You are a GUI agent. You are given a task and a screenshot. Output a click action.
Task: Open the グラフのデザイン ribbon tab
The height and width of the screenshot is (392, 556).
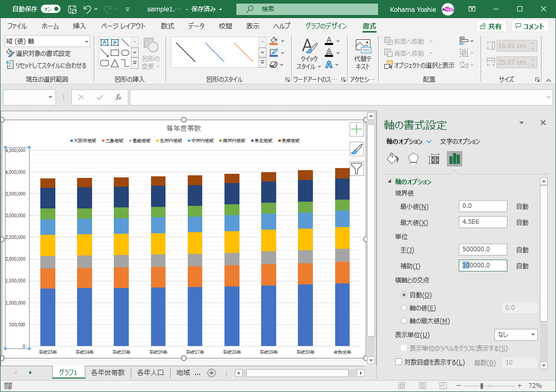(x=326, y=26)
